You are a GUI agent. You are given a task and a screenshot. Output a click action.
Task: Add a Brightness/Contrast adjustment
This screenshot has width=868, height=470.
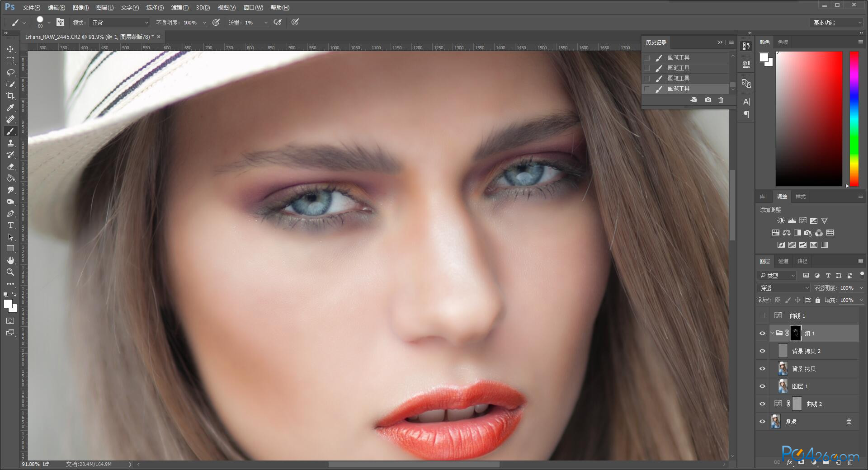pyautogui.click(x=781, y=221)
